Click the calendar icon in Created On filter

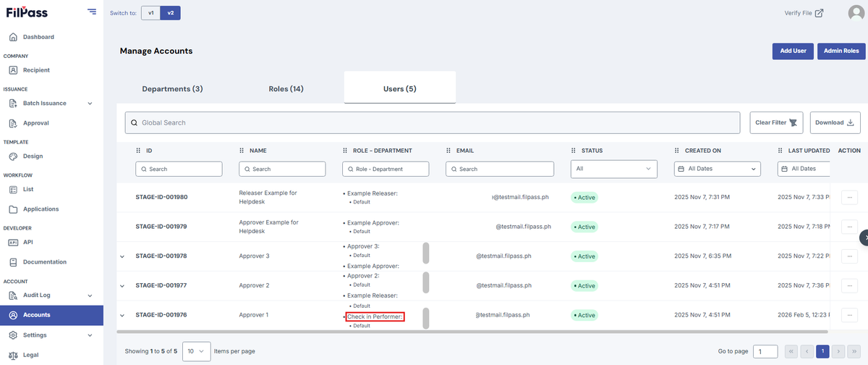pyautogui.click(x=681, y=169)
